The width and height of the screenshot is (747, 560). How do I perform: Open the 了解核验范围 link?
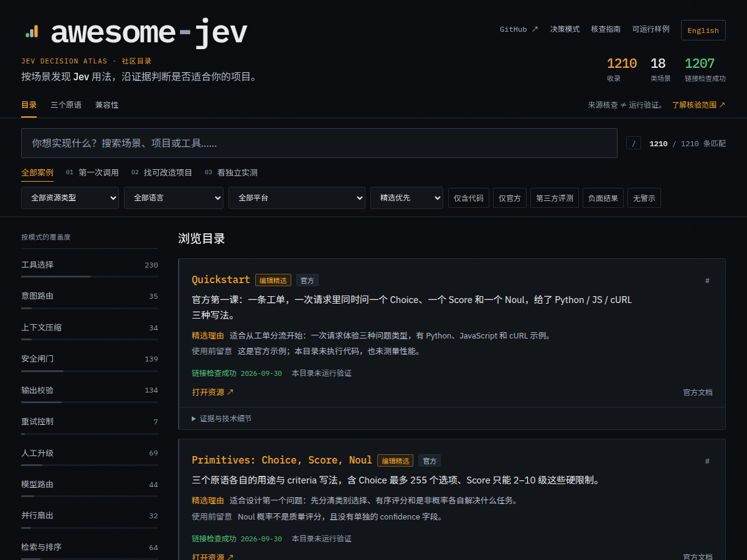[x=698, y=105]
